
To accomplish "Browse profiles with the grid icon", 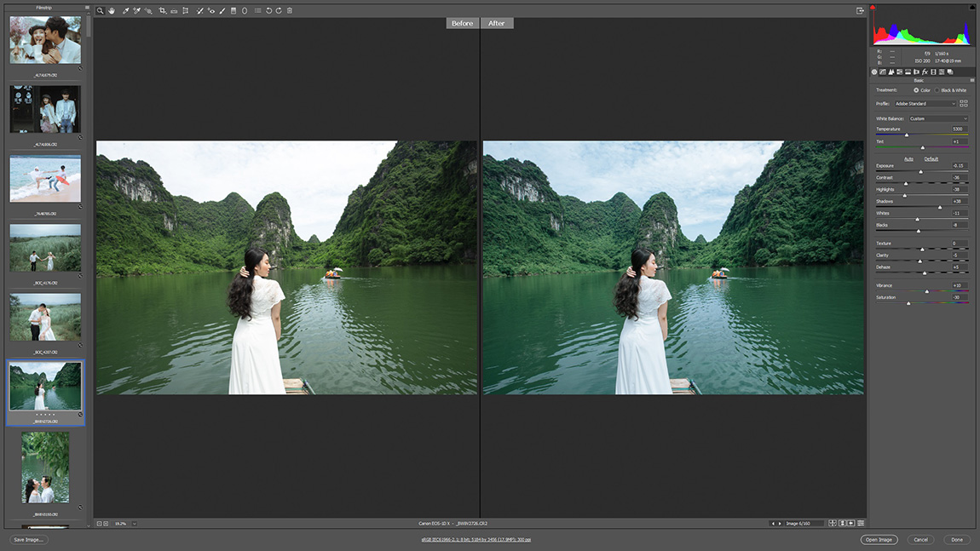I will (963, 104).
